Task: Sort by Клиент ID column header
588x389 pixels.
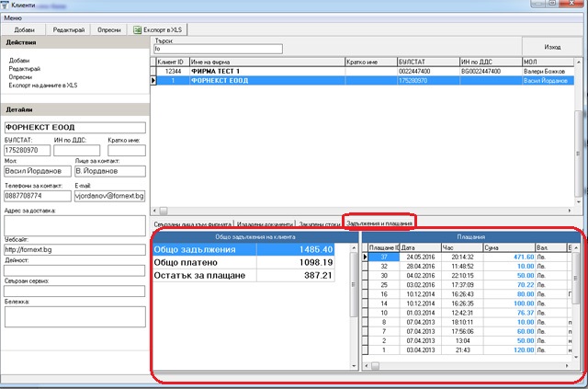Action: coord(173,62)
